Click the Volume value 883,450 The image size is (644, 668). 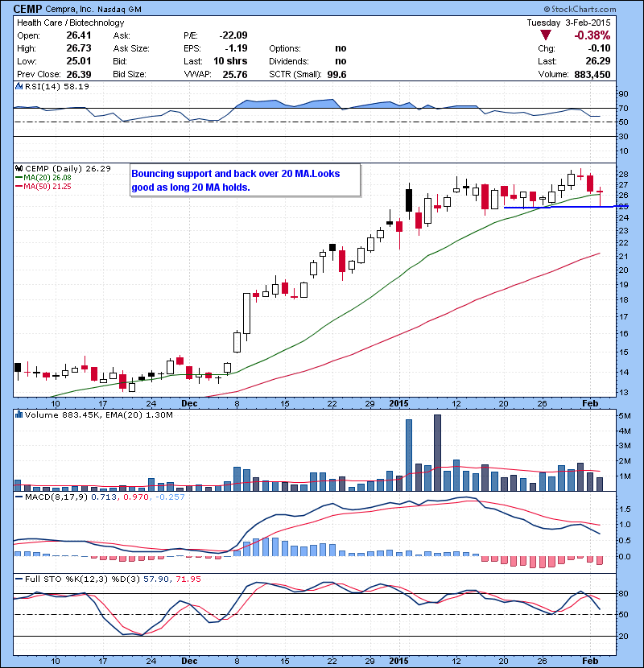592,74
